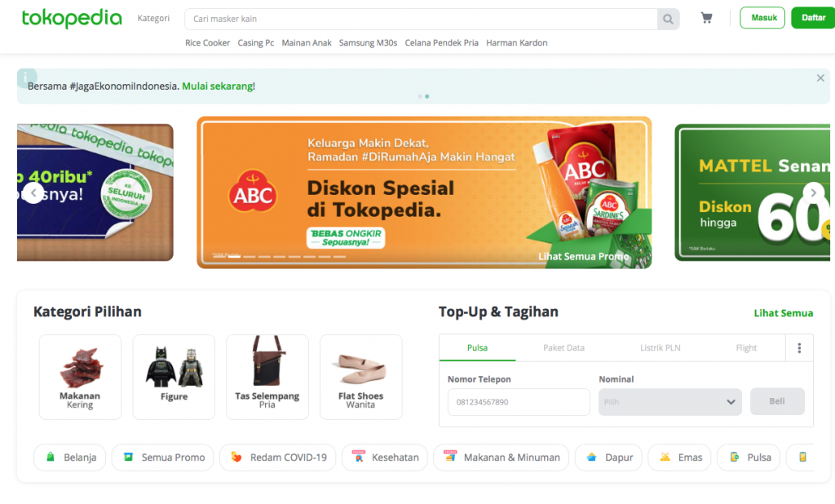Image resolution: width=835 pixels, height=504 pixels.
Task: Click the Masuk button
Action: [x=762, y=18]
